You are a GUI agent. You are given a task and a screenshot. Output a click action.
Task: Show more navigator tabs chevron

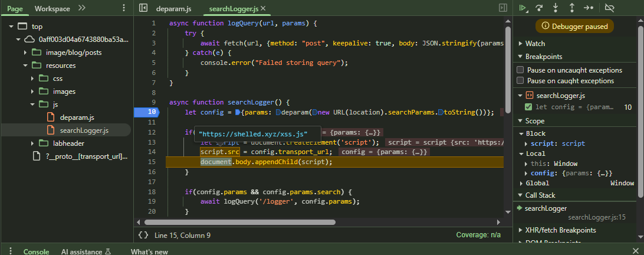82,8
